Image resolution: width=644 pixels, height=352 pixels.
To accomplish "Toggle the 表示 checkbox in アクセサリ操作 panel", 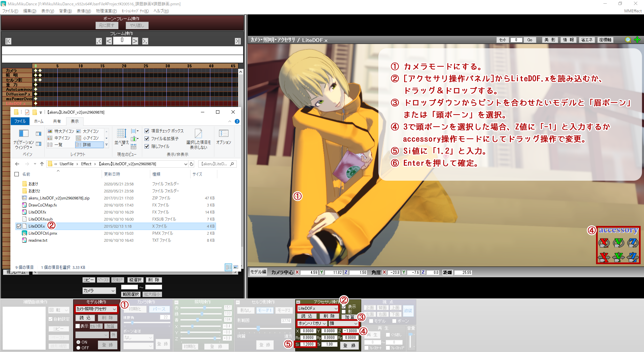I will click(x=344, y=307).
